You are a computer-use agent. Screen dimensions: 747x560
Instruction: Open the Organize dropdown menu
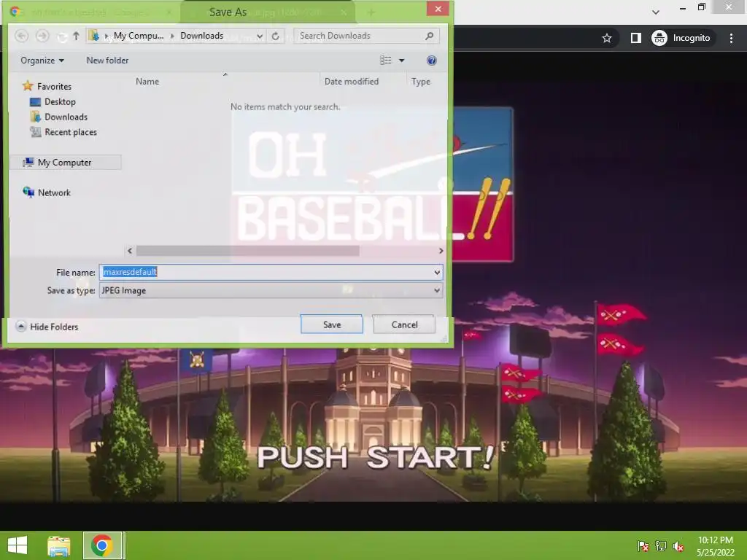(42, 61)
